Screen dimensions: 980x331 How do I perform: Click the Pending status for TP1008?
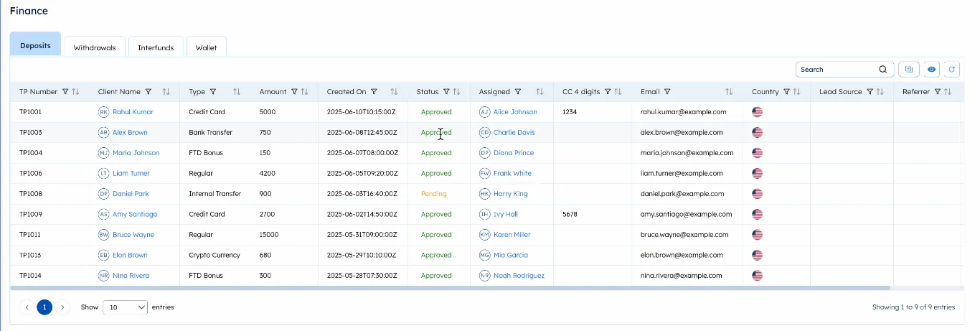[433, 194]
